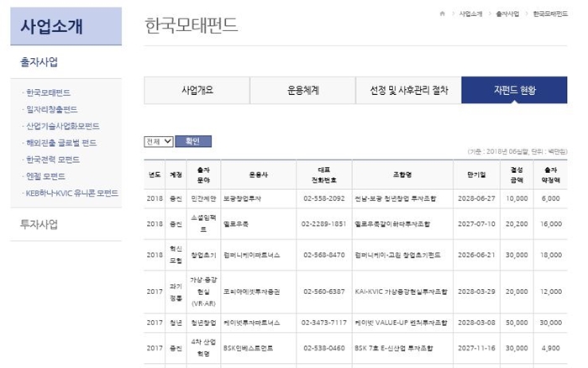This screenshot has width=588, height=368.
Task: Click the 4,900 commitment cell
Action: click(x=551, y=348)
